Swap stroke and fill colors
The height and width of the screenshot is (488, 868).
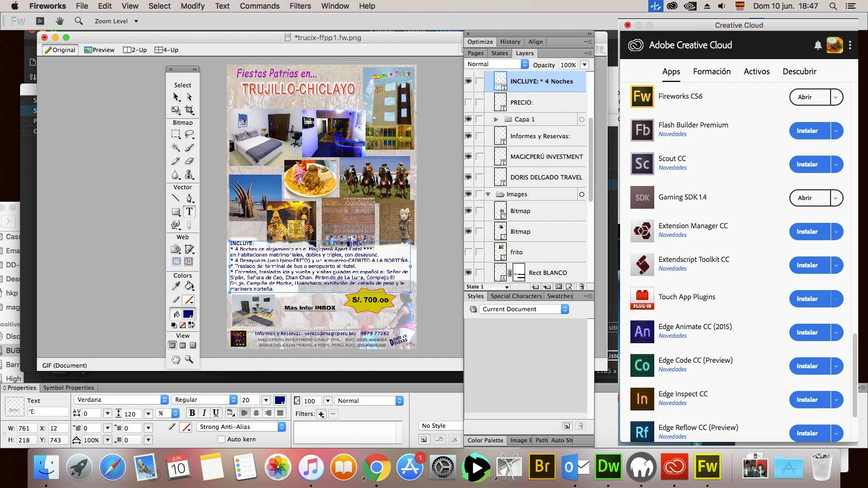[192, 325]
